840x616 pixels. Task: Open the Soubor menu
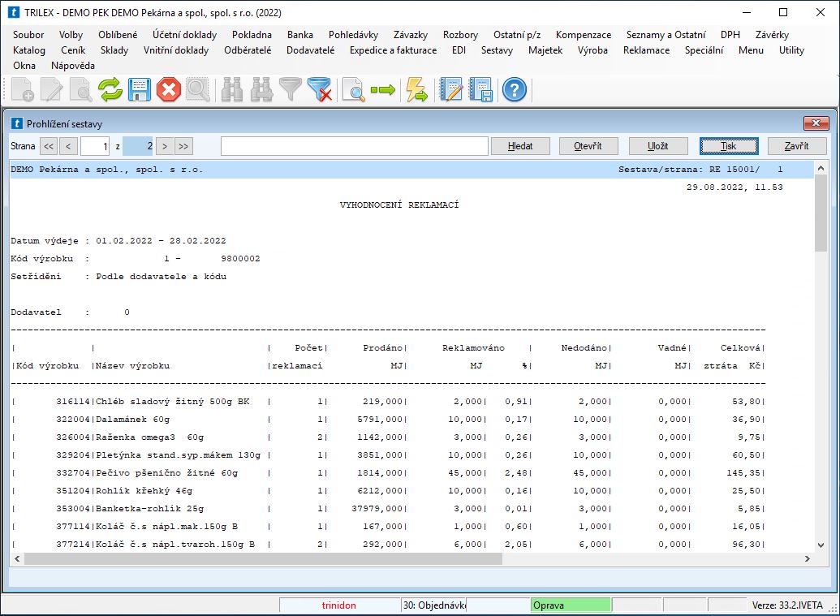pyautogui.click(x=28, y=35)
